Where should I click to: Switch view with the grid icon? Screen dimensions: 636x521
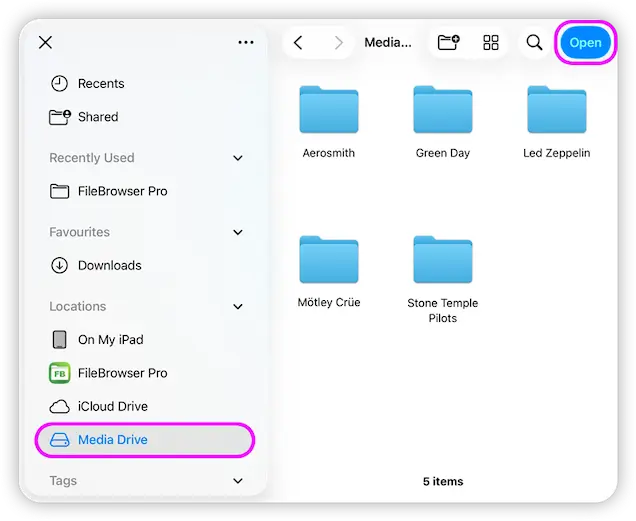click(491, 43)
